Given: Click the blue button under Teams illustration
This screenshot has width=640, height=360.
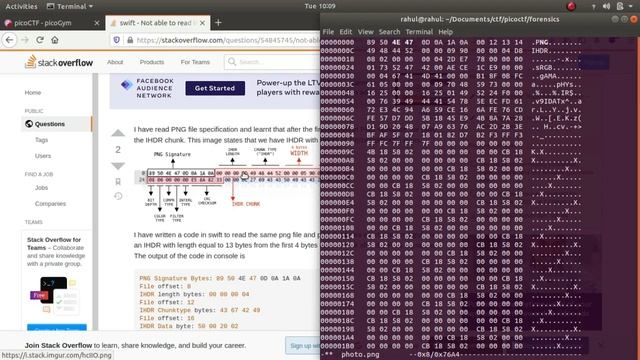Looking at the screenshot, I should click(57, 327).
